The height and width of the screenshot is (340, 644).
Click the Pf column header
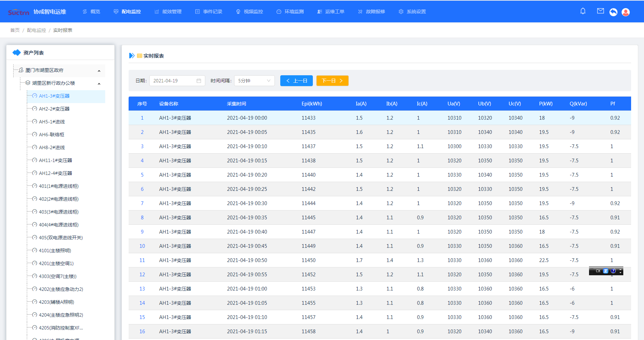pos(613,104)
